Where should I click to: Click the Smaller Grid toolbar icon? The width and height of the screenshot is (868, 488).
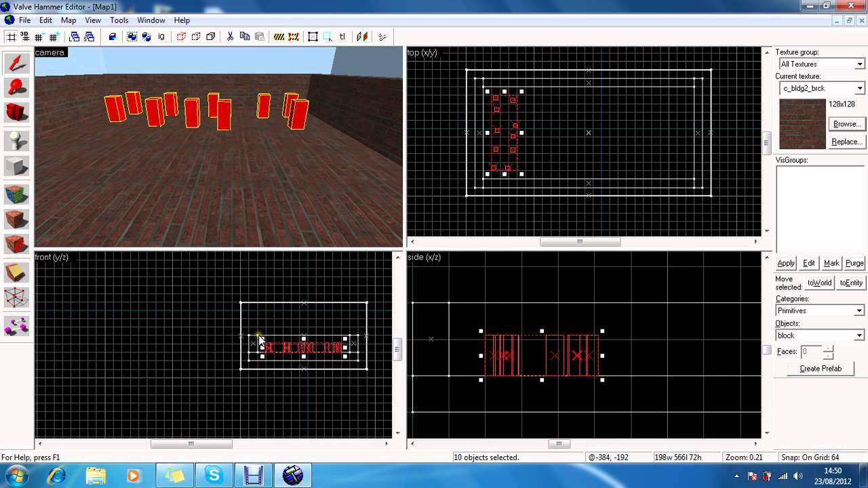pos(41,37)
